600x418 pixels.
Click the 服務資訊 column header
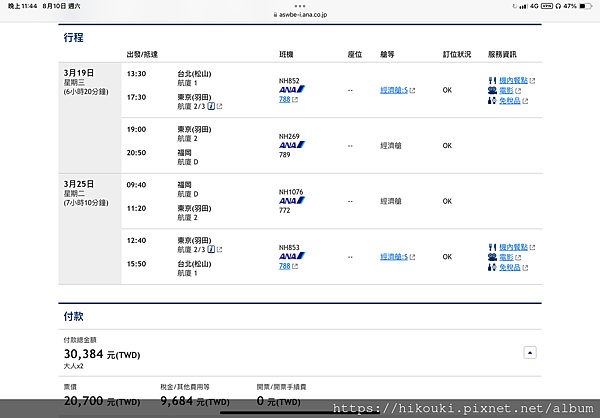pyautogui.click(x=502, y=54)
